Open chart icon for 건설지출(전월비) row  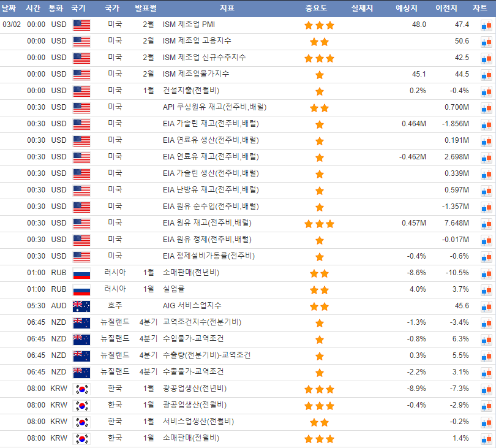click(486, 91)
